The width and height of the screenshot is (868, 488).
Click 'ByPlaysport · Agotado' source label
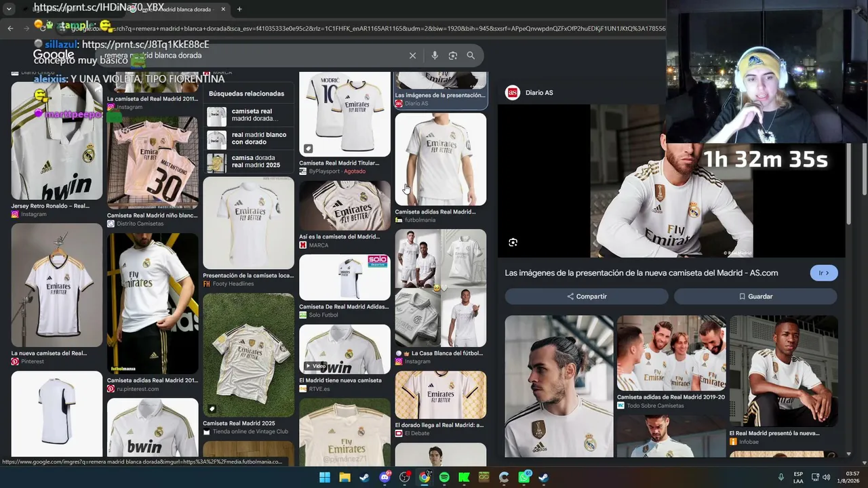(337, 171)
